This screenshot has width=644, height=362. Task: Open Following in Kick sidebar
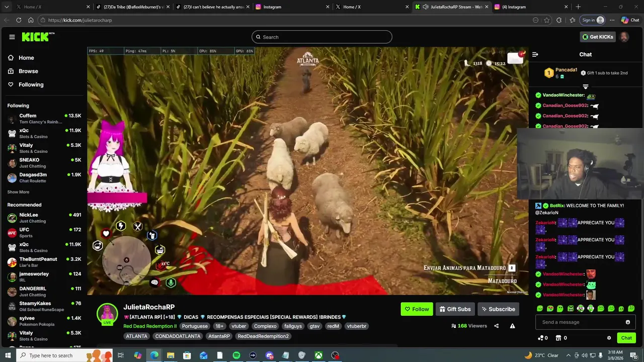(x=31, y=84)
